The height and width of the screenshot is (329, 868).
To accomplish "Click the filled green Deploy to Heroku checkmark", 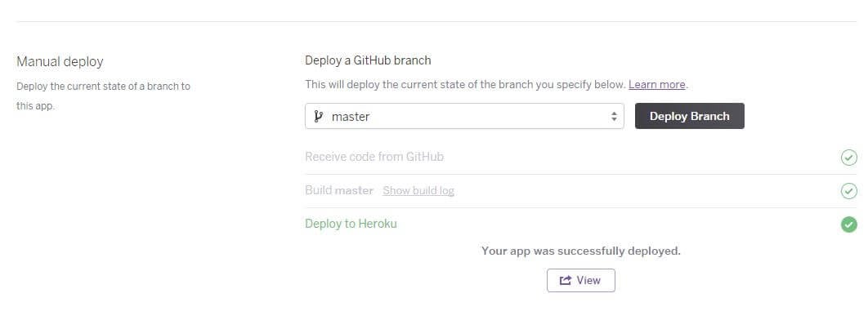I will [848, 225].
